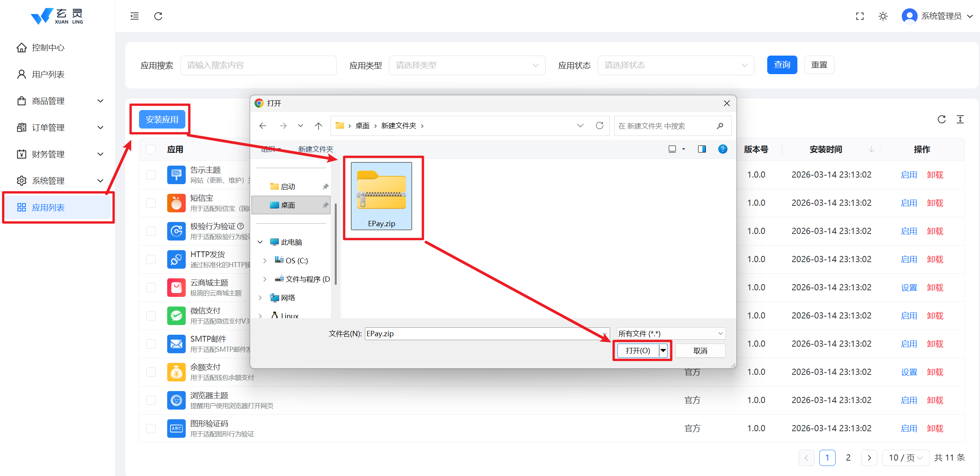Click the 安装应用 button
Image resolution: width=980 pixels, height=476 pixels.
click(162, 119)
